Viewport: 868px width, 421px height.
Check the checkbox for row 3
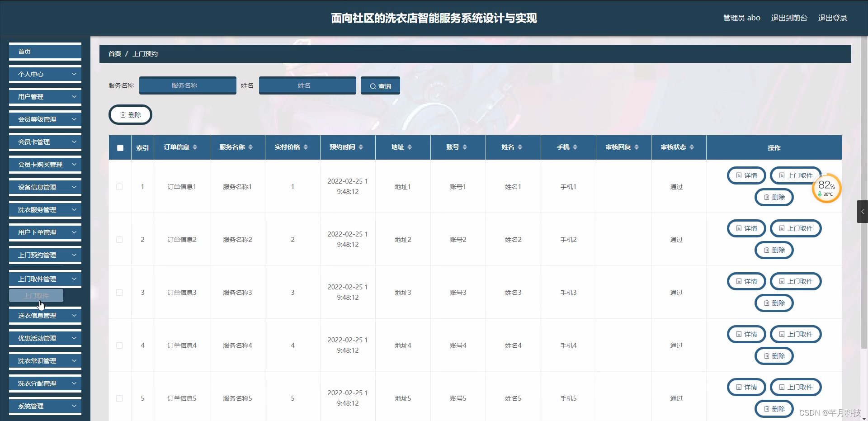tap(119, 293)
